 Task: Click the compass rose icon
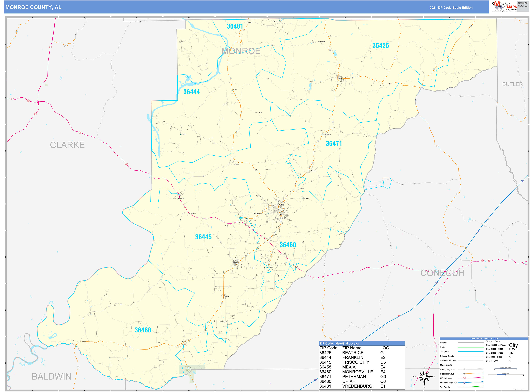tap(424, 377)
